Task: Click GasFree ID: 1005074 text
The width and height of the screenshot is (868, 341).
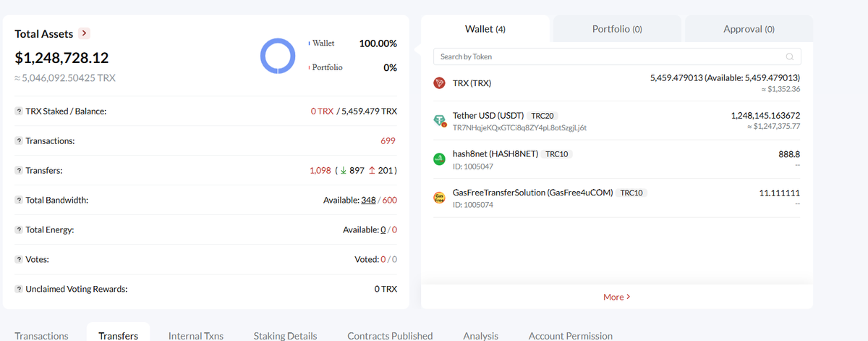Action: pos(472,205)
